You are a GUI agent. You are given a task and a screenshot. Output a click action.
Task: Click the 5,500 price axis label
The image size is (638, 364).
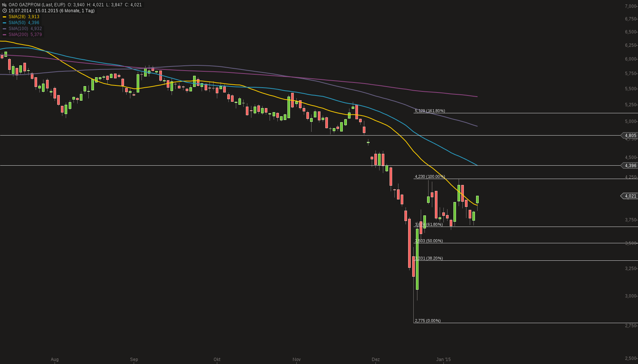coord(631,89)
